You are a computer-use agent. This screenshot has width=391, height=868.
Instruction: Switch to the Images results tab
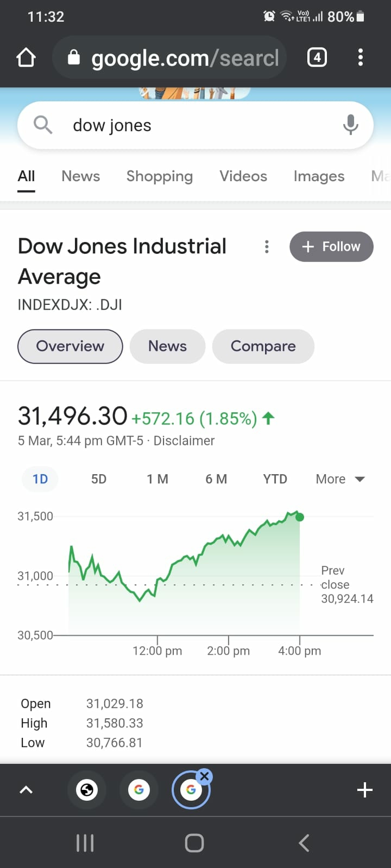click(319, 176)
